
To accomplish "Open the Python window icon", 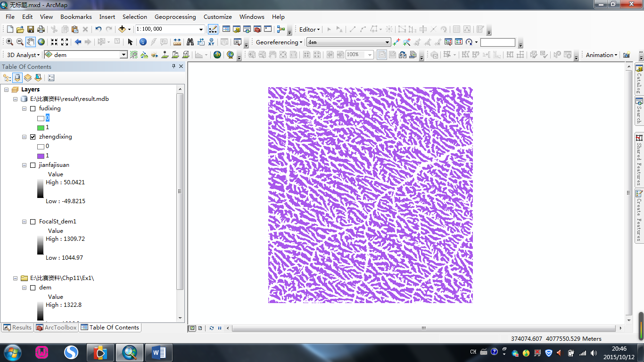I will pyautogui.click(x=268, y=29).
